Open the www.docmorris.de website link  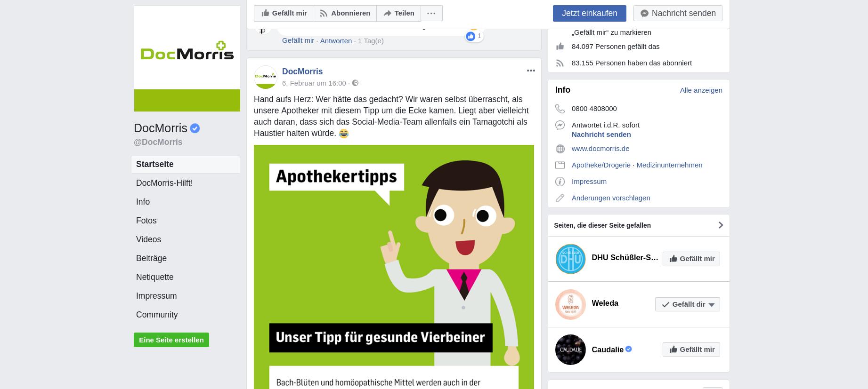[600, 148]
